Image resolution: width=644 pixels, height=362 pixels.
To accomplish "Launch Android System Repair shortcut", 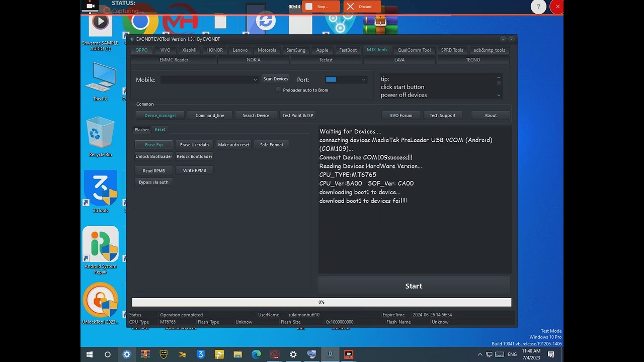I will click(x=101, y=250).
